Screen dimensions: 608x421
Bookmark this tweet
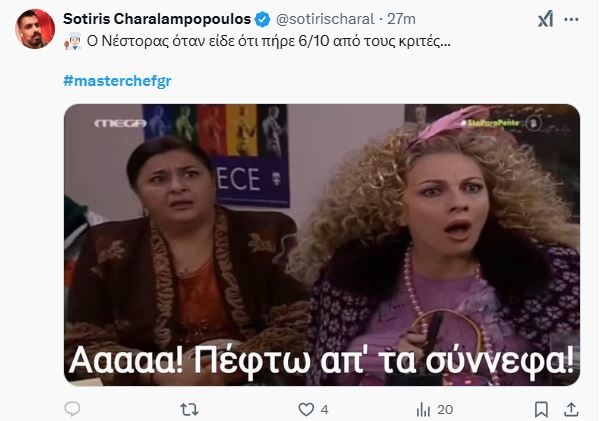[541, 409]
